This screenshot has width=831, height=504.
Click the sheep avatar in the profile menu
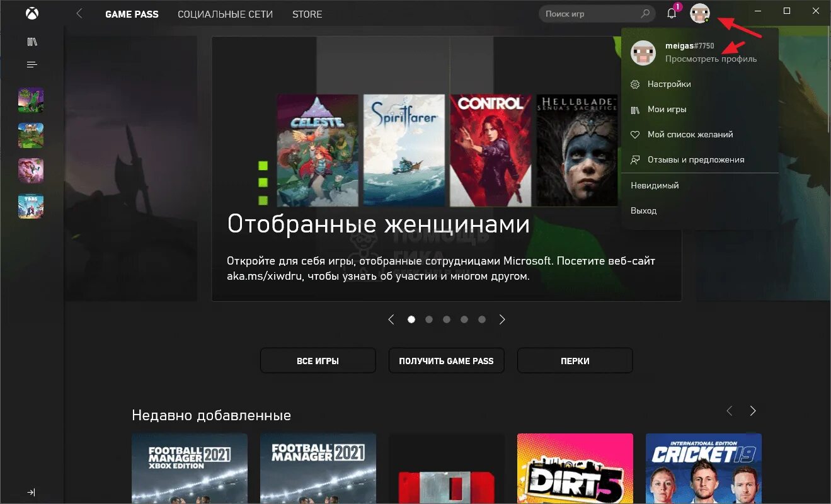click(x=643, y=52)
